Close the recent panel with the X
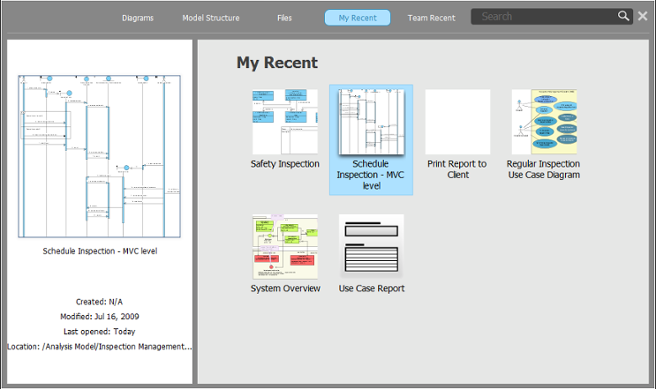 pyautogui.click(x=643, y=16)
